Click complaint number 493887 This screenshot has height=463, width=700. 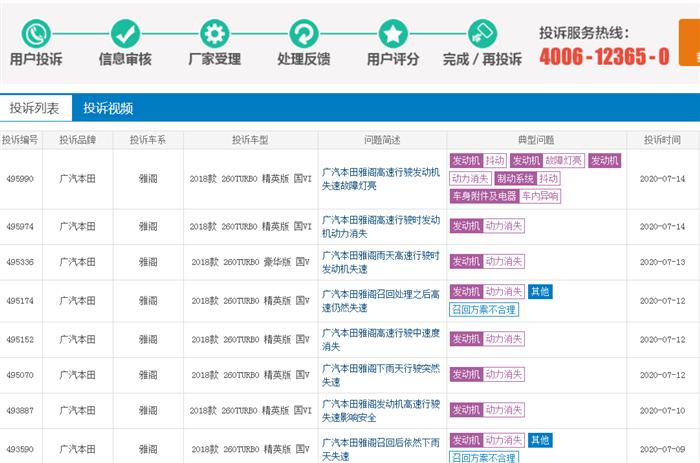(20, 410)
